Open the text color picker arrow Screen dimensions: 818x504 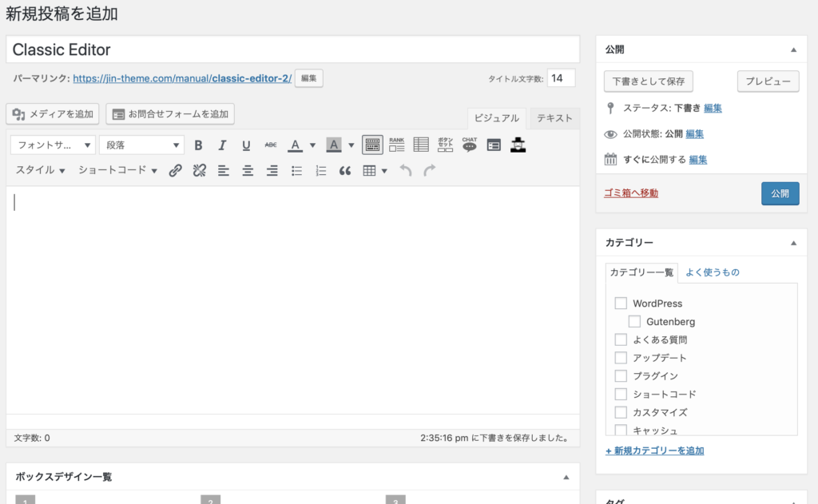(x=312, y=145)
